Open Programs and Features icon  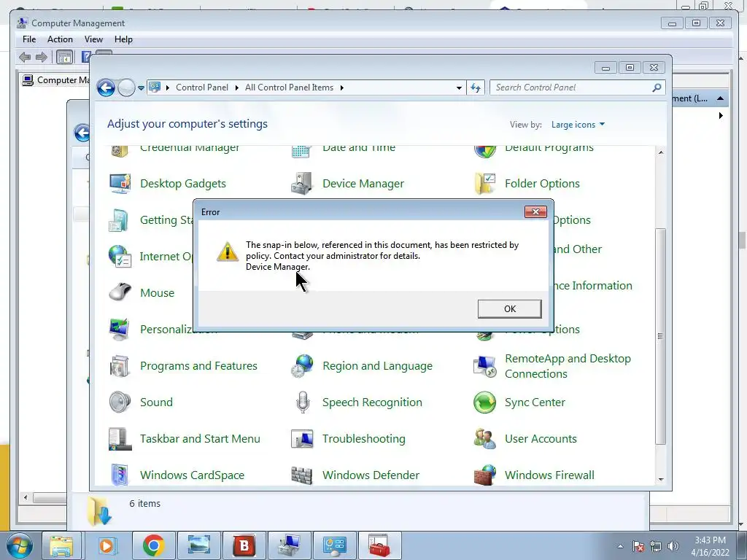pos(119,366)
